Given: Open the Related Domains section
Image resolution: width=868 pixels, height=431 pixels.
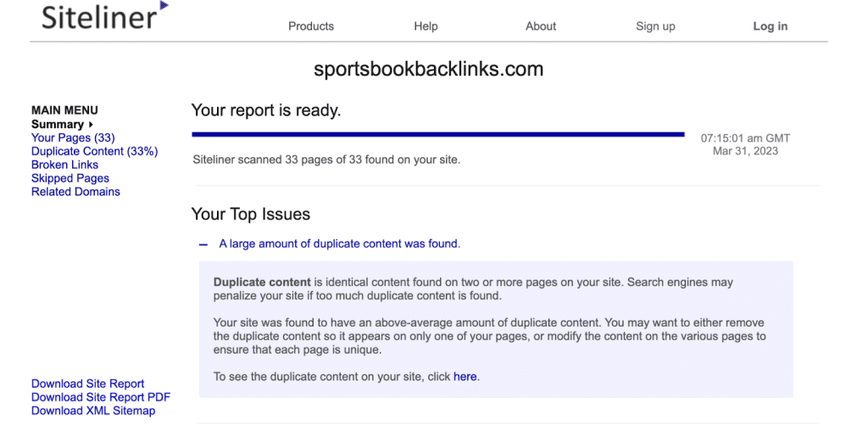Looking at the screenshot, I should (75, 192).
